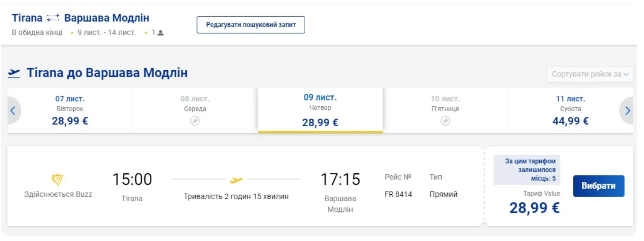Image resolution: width=644 pixels, height=241 pixels.
Task: Click the round-trip arrows icon beside Tirana
Action: [x=53, y=18]
